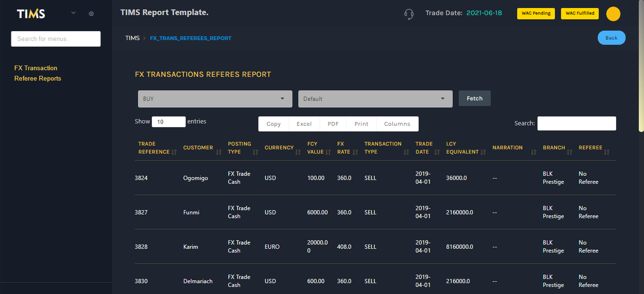Sort by Currency column arrows
The width and height of the screenshot is (644, 294).
point(298,152)
